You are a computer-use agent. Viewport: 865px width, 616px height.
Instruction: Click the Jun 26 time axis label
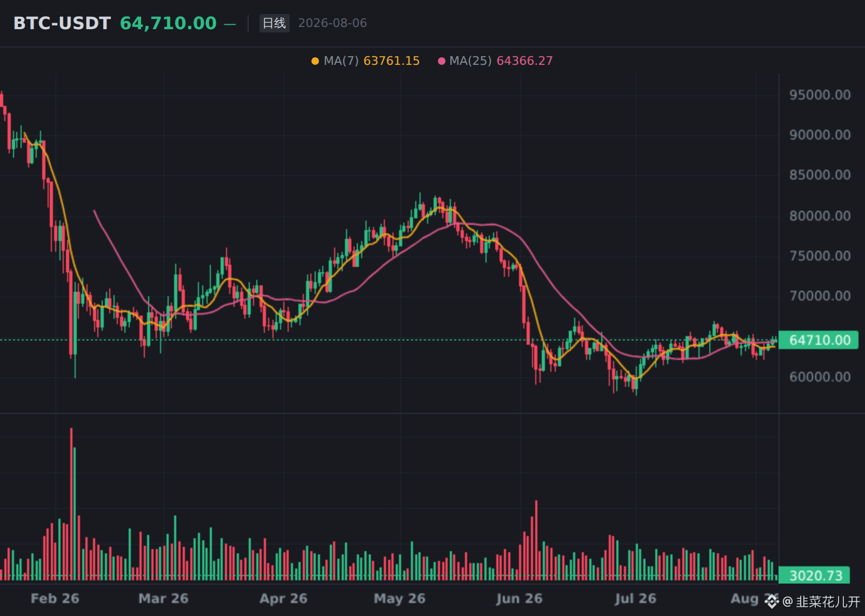click(x=519, y=599)
